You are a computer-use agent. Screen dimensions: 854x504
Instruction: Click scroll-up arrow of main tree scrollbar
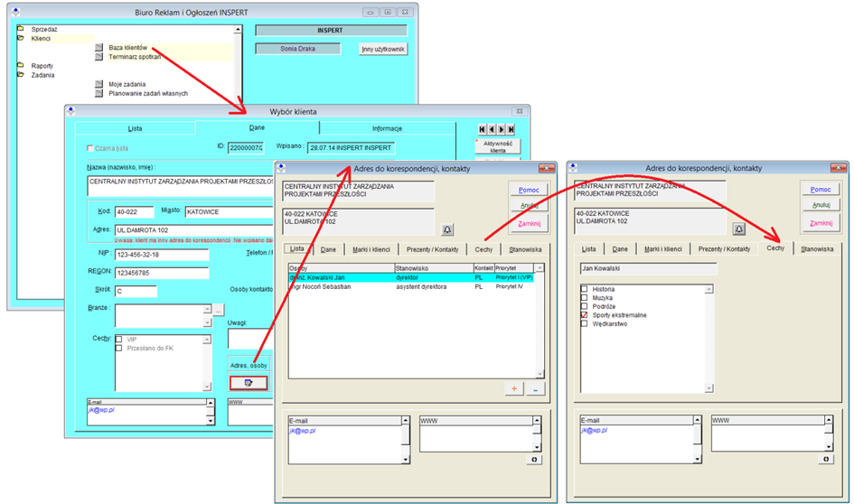(x=238, y=30)
